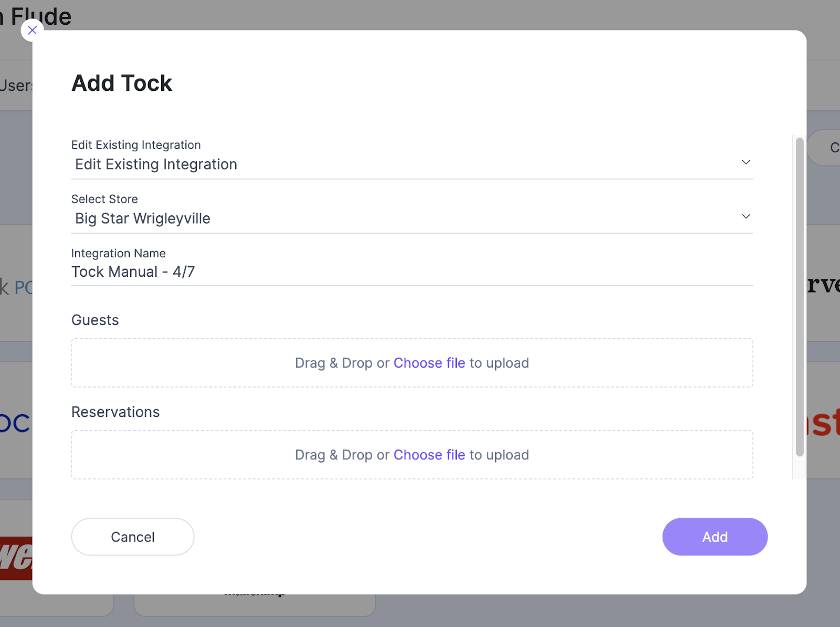Select the red logo card at bottom left

click(x=16, y=558)
